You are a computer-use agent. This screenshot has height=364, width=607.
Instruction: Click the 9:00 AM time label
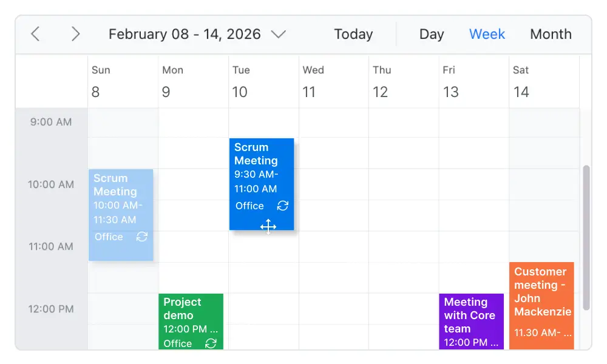(x=50, y=122)
